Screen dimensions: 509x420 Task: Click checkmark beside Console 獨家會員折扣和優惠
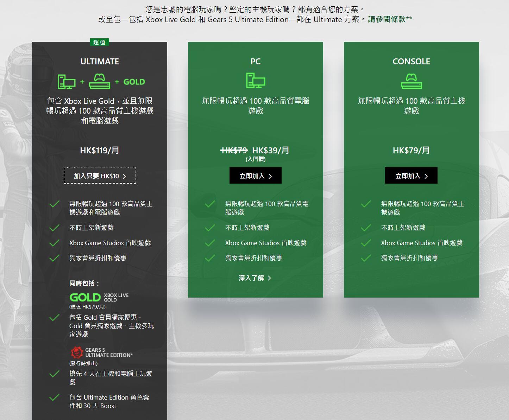click(x=366, y=258)
